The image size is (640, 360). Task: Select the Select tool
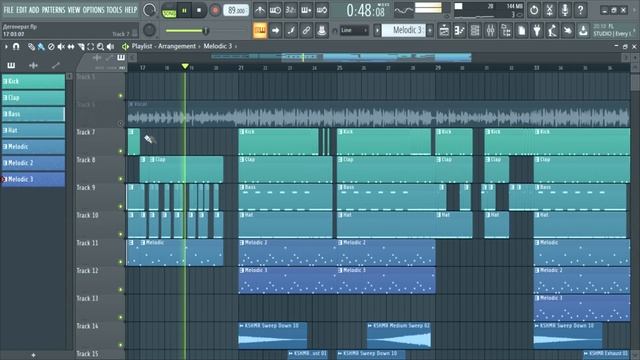click(91, 47)
